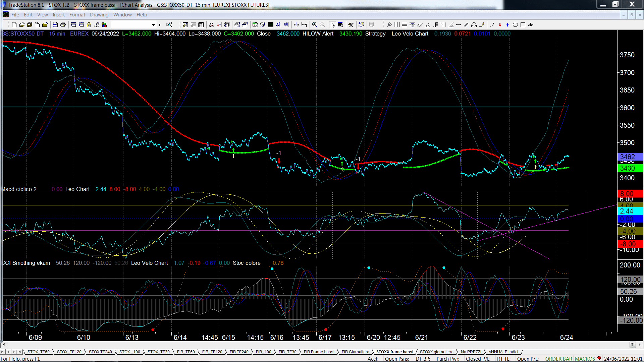
Task: Switch to the No PREZZI tab
Action: [x=471, y=352]
